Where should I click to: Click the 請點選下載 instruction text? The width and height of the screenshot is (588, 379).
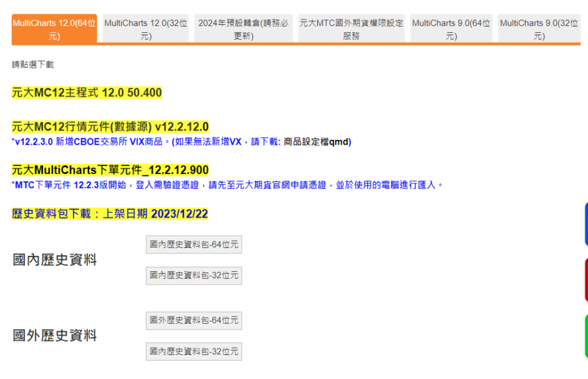(x=33, y=64)
